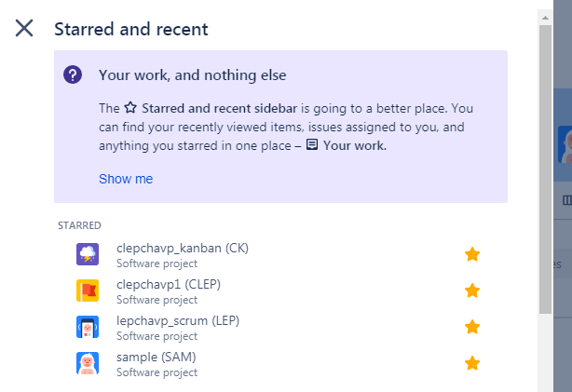The height and width of the screenshot is (392, 572).
Task: Click the scrollbar up arrow
Action: tap(545, 18)
